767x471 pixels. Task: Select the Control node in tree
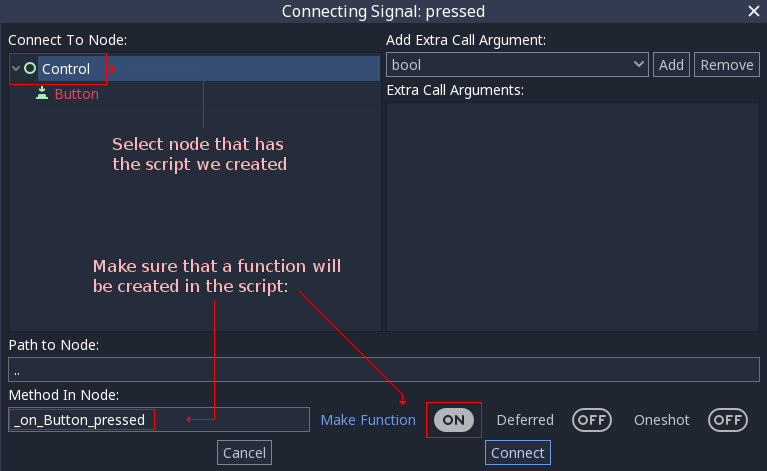click(66, 69)
